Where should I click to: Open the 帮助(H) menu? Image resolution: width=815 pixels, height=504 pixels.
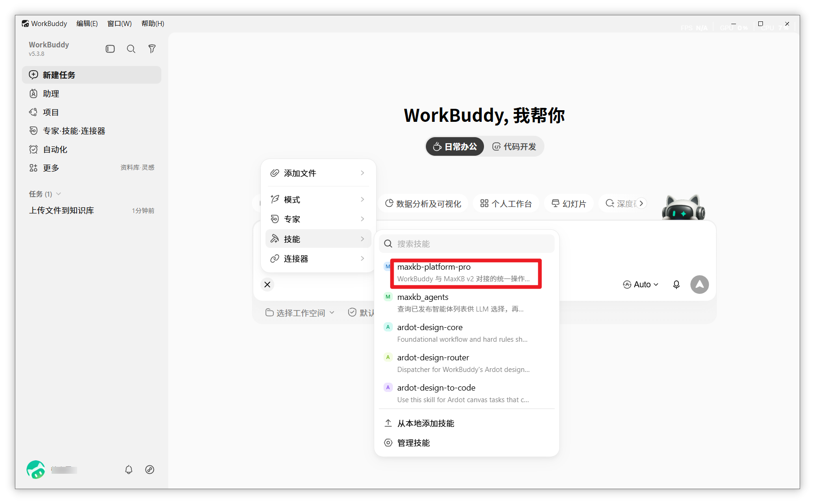(x=152, y=24)
